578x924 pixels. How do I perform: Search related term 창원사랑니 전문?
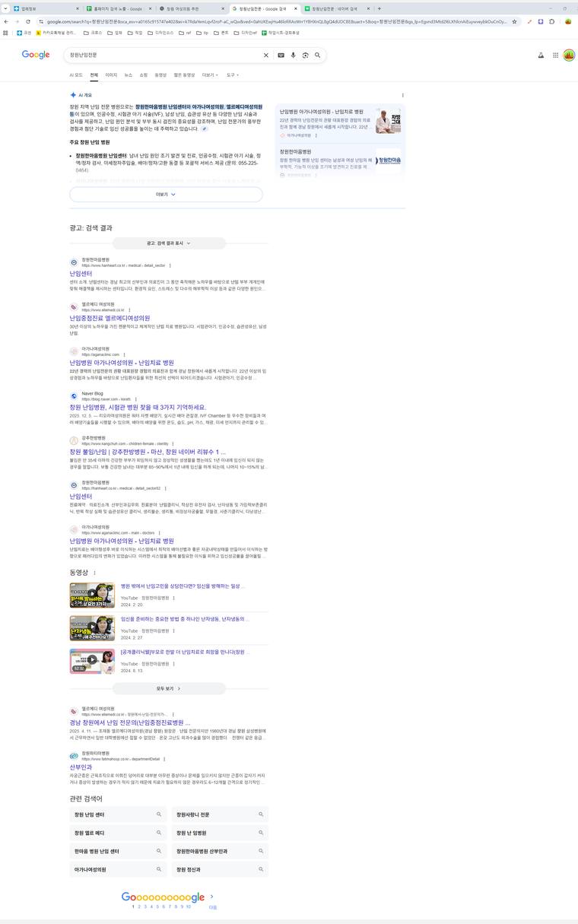pyautogui.click(x=220, y=814)
